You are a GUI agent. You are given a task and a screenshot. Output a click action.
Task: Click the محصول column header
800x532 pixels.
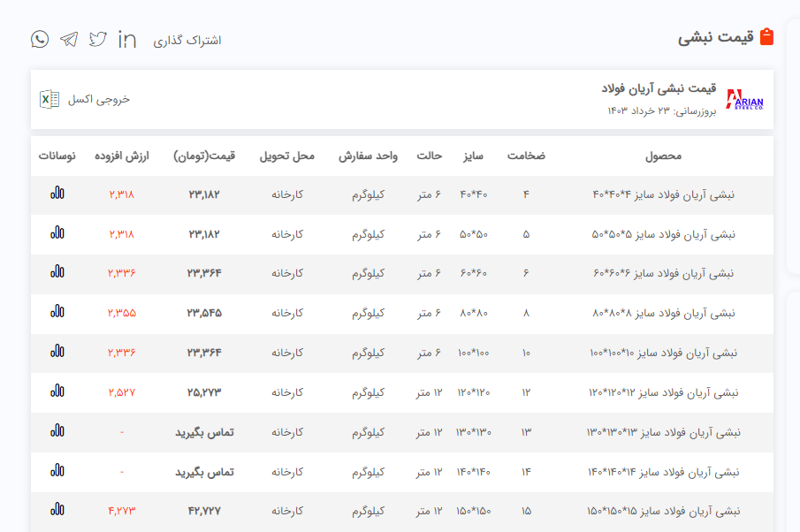tap(663, 156)
